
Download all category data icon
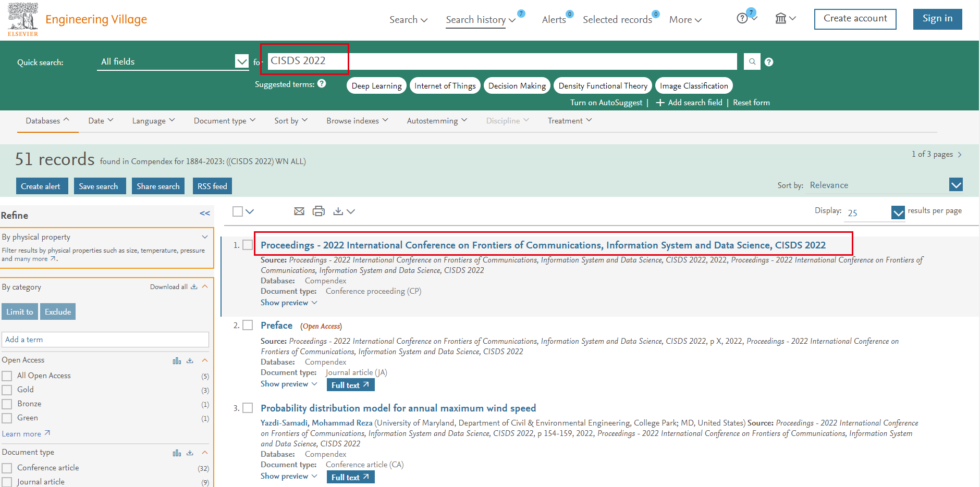[194, 286]
